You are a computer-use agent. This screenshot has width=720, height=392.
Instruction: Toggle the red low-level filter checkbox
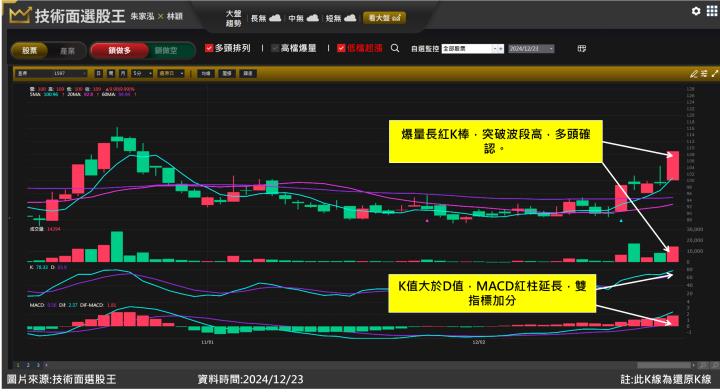pyautogui.click(x=341, y=48)
